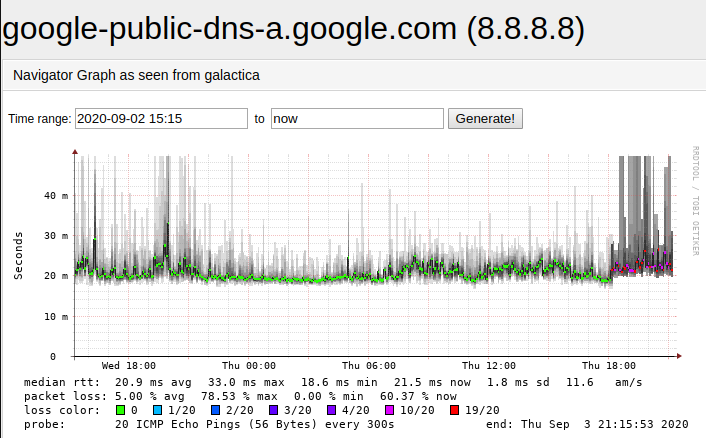This screenshot has height=438, width=706.
Task: Click the magenta 10/20 loss swatch
Action: click(x=389, y=411)
